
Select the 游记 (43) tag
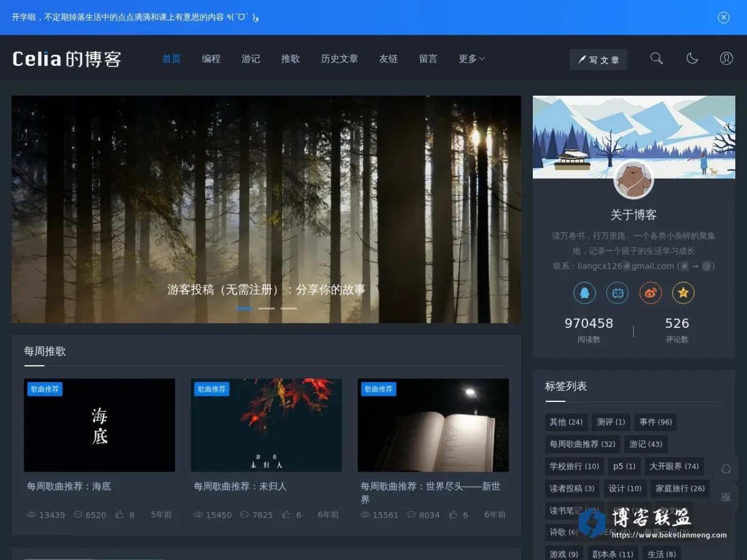(x=646, y=444)
